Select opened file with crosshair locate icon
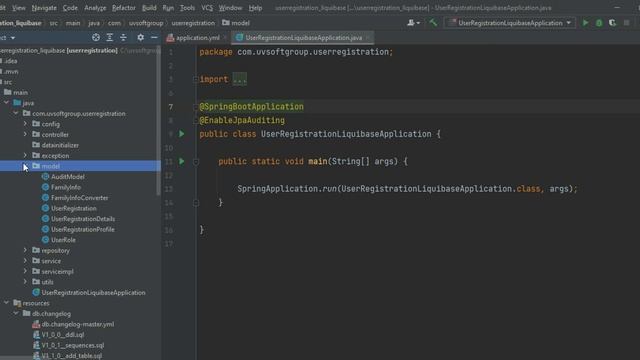 tap(96, 38)
